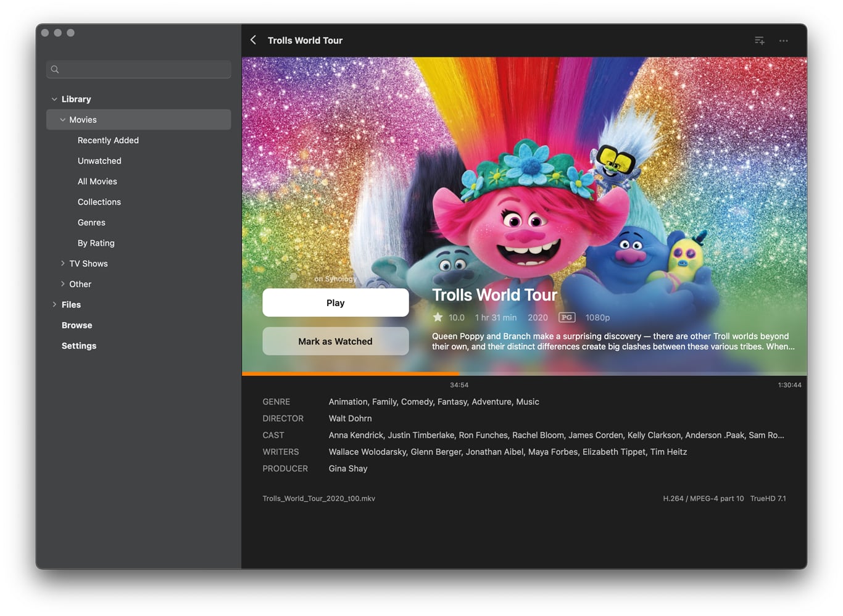The height and width of the screenshot is (616, 843).
Task: Open Collections in the sidebar
Action: click(x=99, y=202)
